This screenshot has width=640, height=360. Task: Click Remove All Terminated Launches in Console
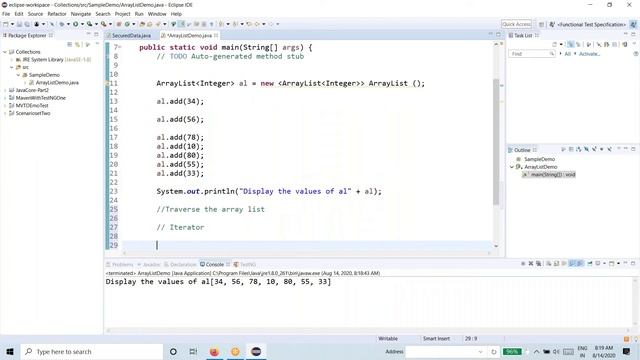tap(538, 264)
